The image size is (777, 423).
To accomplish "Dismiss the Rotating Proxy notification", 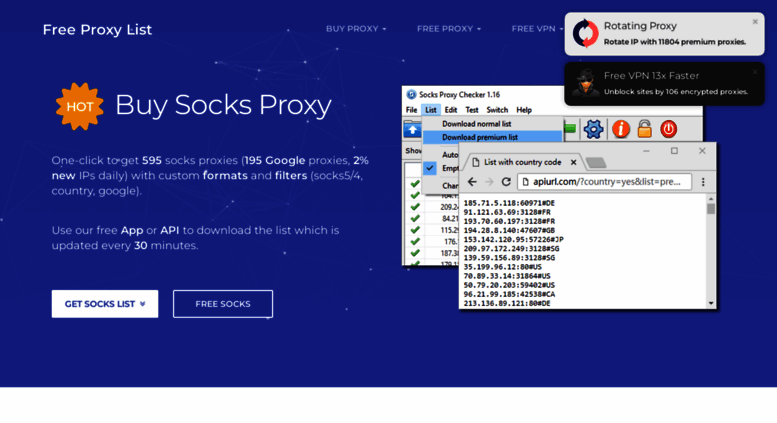I will tap(755, 22).
